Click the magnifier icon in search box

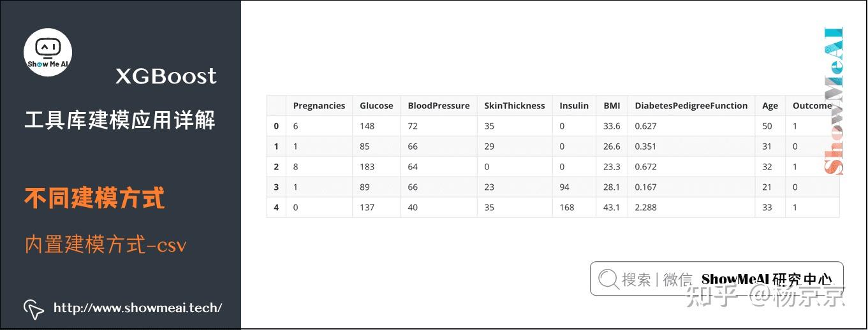608,278
